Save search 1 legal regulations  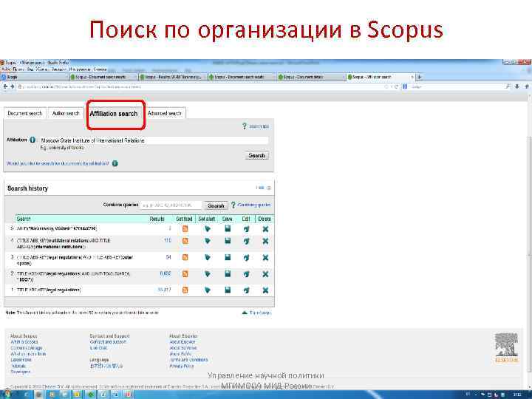pos(228,290)
